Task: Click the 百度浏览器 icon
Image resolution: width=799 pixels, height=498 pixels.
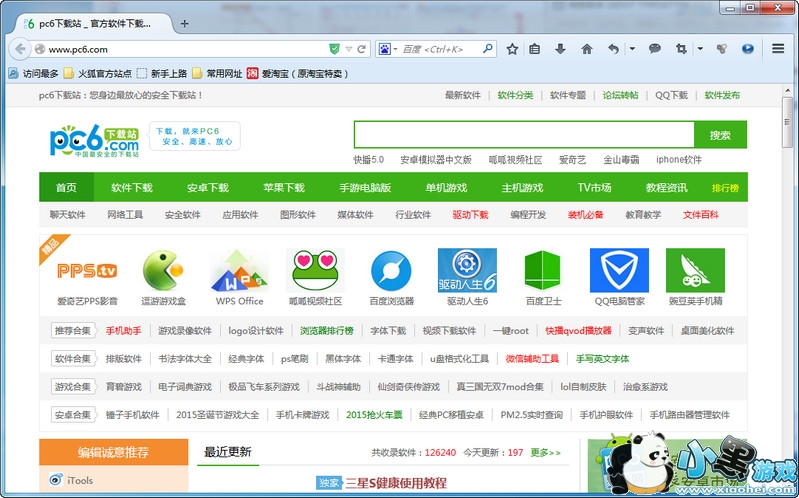Action: coord(391,270)
